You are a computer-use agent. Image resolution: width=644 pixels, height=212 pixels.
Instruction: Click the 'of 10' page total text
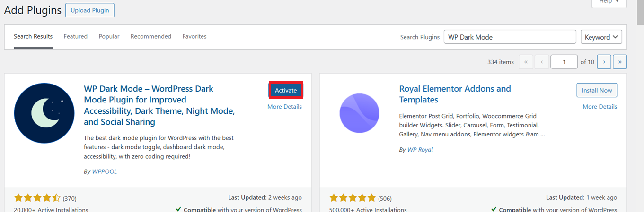(x=587, y=62)
